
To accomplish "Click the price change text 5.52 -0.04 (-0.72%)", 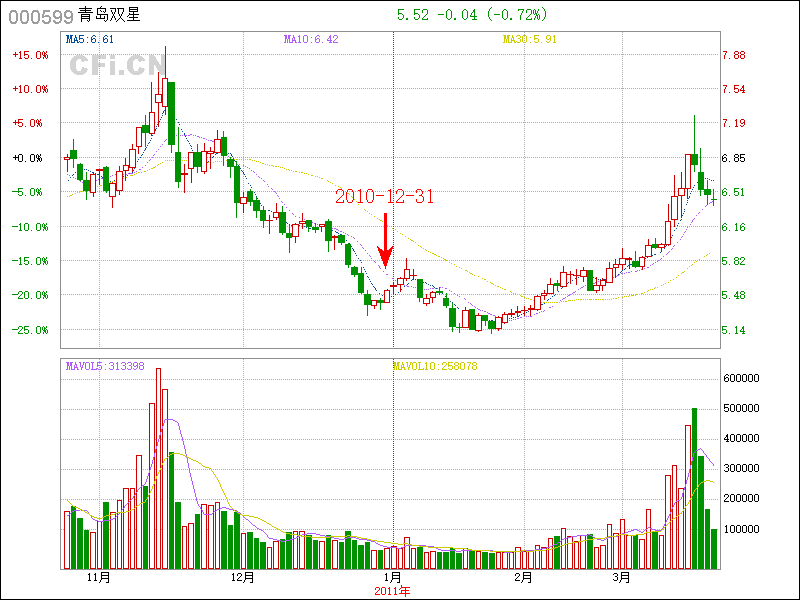I will click(x=472, y=15).
